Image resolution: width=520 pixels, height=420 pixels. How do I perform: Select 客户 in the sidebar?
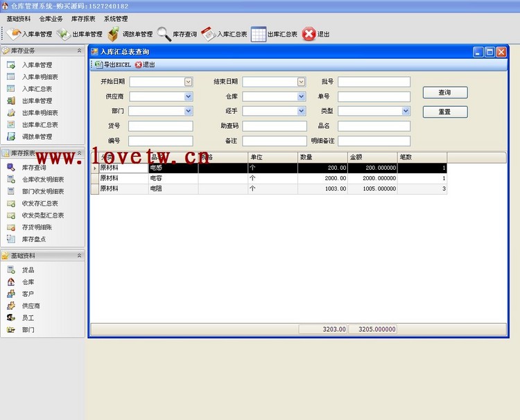[28, 294]
